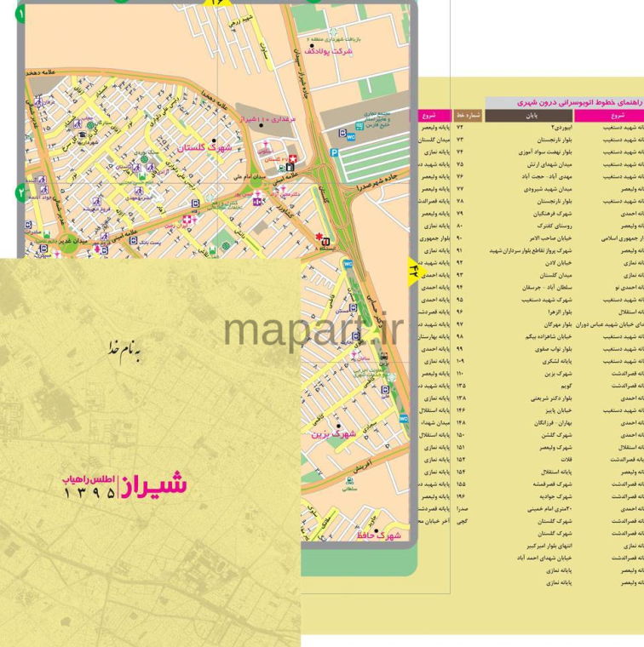Click the red asterisk icon near ایستگاه ۸

coord(319,237)
